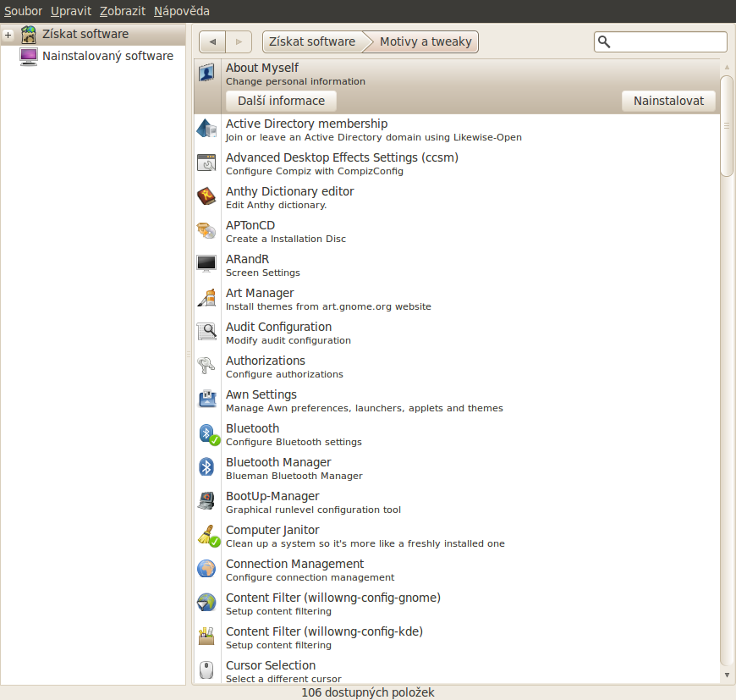Click the scrollbar down arrow
This screenshot has width=736, height=700.
coord(727,675)
